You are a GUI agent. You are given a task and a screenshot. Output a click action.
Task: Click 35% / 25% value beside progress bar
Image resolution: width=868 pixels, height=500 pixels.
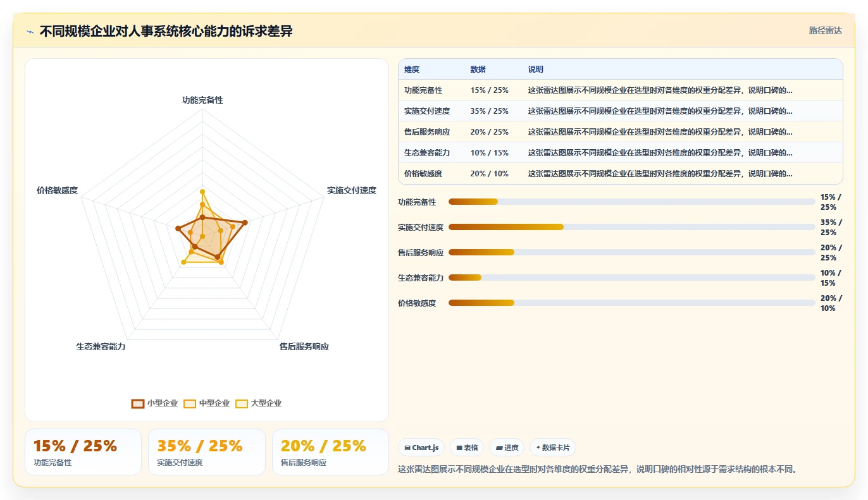click(x=831, y=228)
